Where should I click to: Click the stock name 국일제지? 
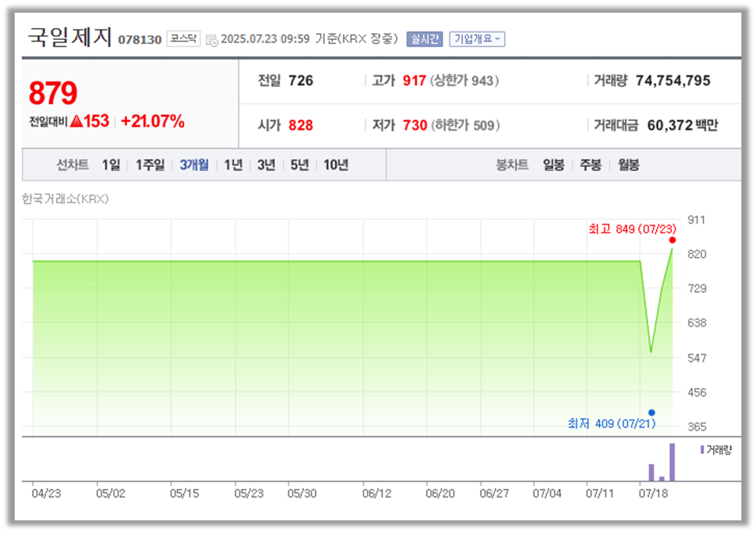click(x=70, y=37)
